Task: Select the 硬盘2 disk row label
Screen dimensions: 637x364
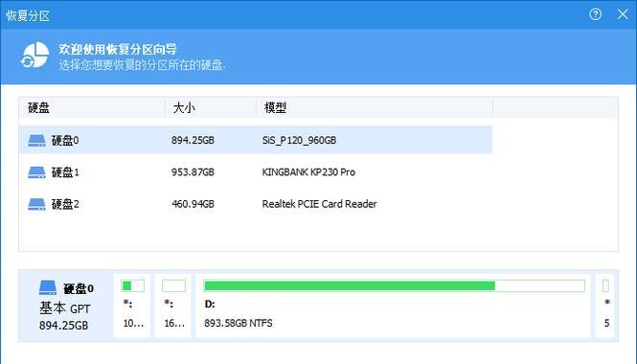Action: click(x=65, y=204)
